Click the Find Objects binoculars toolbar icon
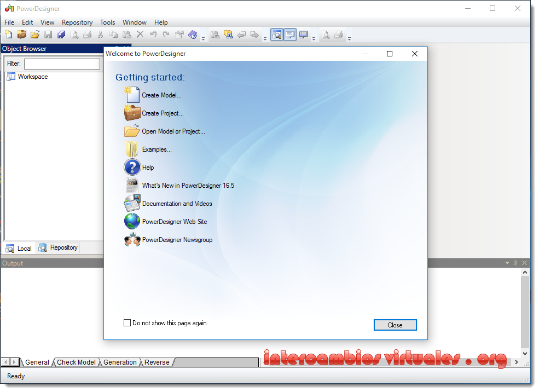539x392 pixels. (x=228, y=34)
